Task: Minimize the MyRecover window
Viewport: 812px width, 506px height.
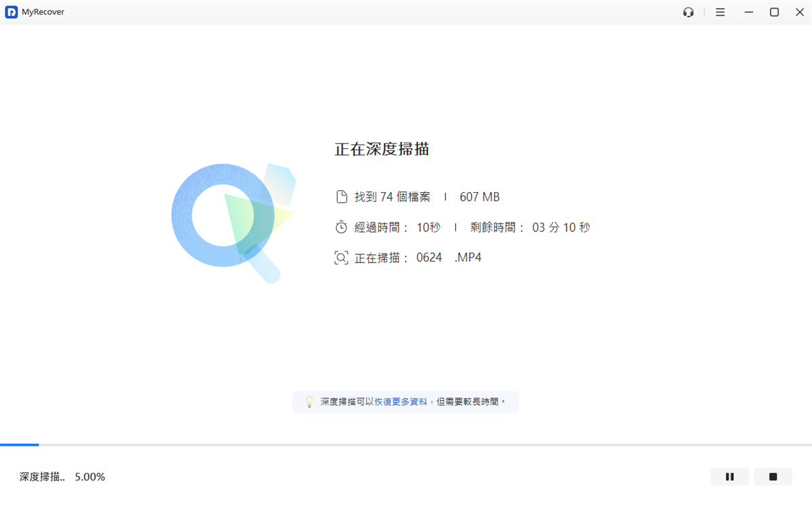Action: (748, 12)
